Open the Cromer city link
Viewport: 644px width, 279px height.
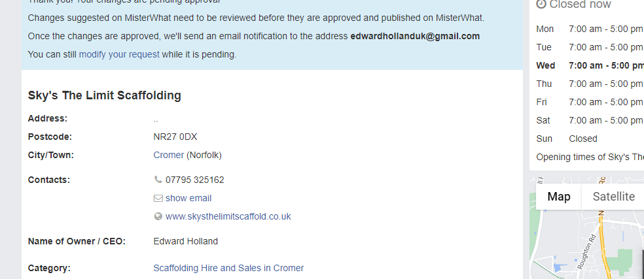pyautogui.click(x=168, y=155)
